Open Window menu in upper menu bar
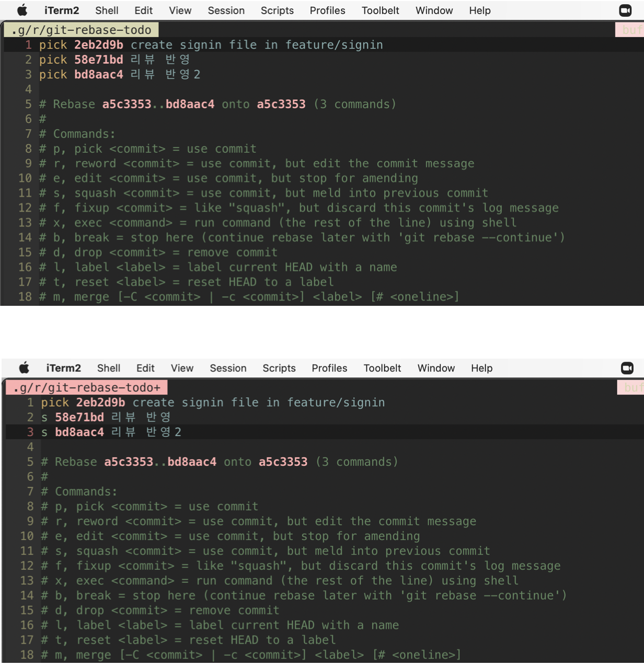Image resolution: width=644 pixels, height=666 pixels. pyautogui.click(x=434, y=10)
